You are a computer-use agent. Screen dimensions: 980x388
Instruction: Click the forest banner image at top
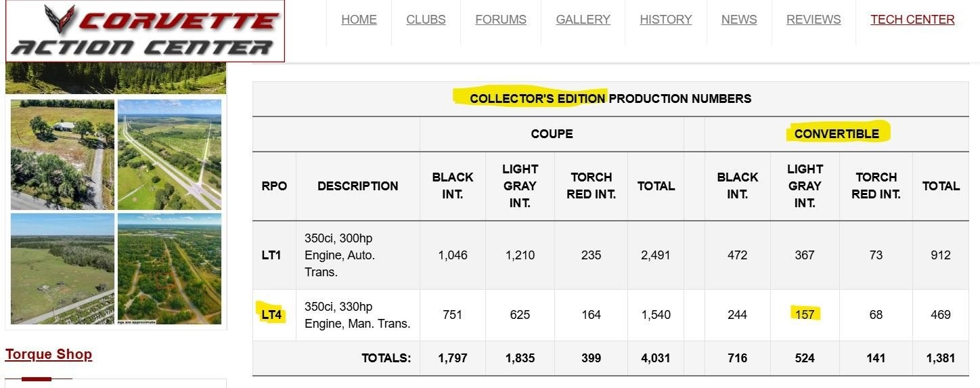coord(115,78)
